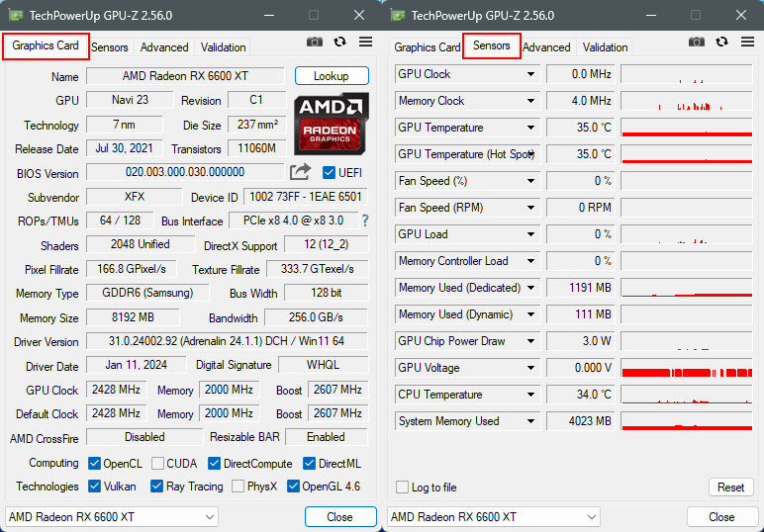Click the GPU-Z app icon in right title bar
This screenshot has width=764, height=532.
pos(398,15)
